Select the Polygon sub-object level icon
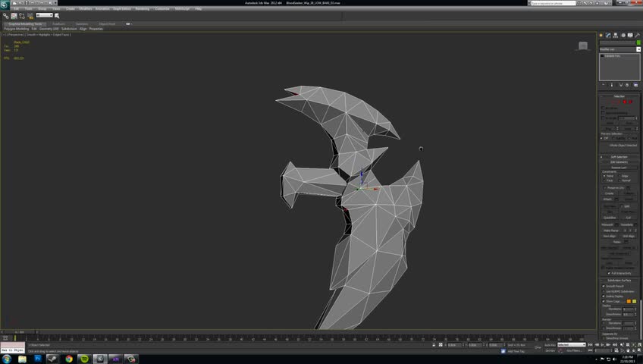 (x=625, y=102)
